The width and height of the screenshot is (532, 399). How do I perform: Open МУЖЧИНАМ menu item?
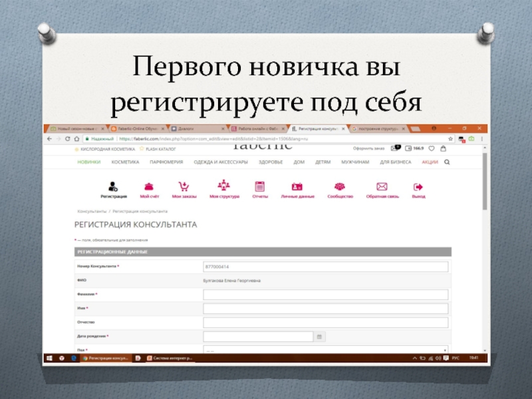[355, 162]
